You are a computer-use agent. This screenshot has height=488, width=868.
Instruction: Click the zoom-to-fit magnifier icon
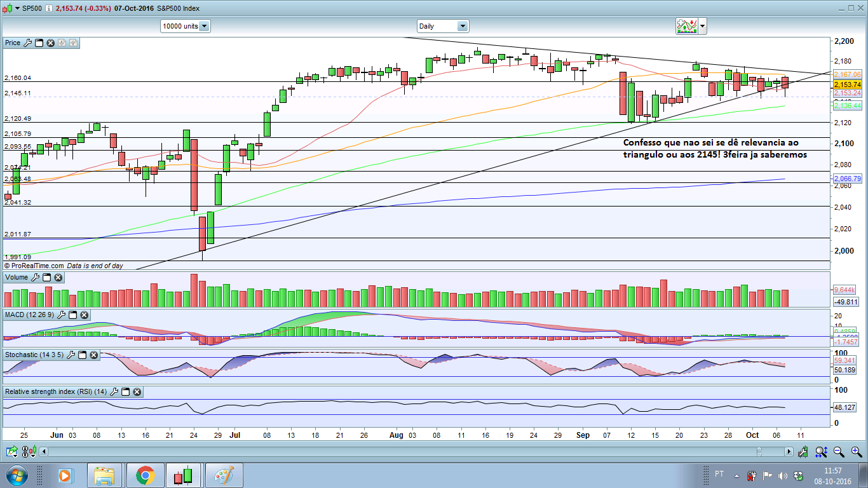click(821, 452)
